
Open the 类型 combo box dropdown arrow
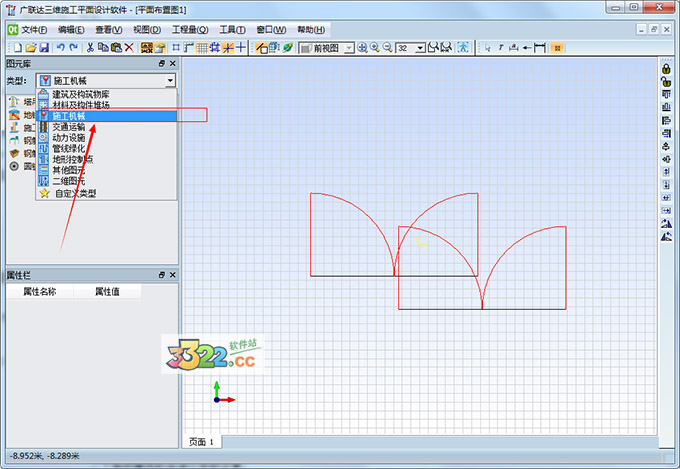click(171, 80)
